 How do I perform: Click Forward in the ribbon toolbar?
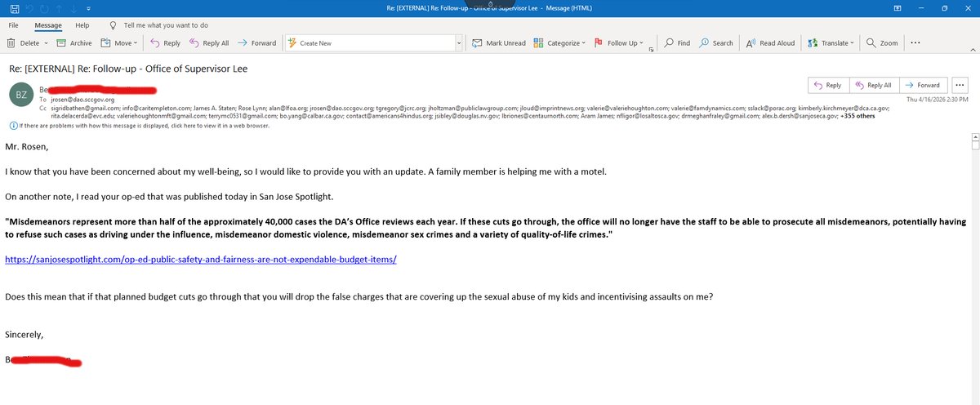257,43
